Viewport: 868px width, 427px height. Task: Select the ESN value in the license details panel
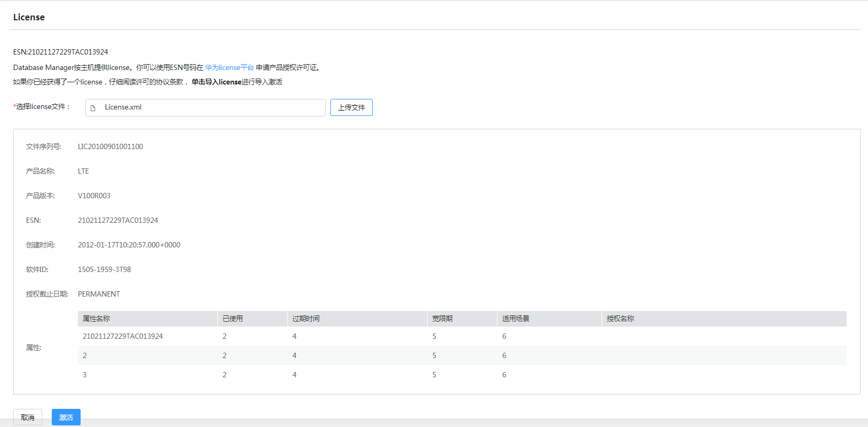pyautogui.click(x=118, y=220)
